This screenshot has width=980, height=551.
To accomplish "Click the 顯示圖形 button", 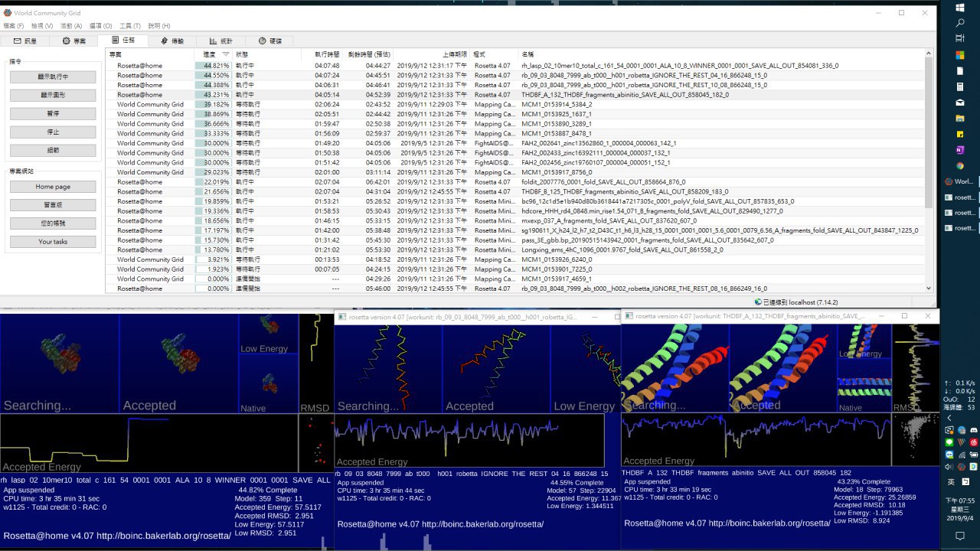I will click(x=54, y=96).
